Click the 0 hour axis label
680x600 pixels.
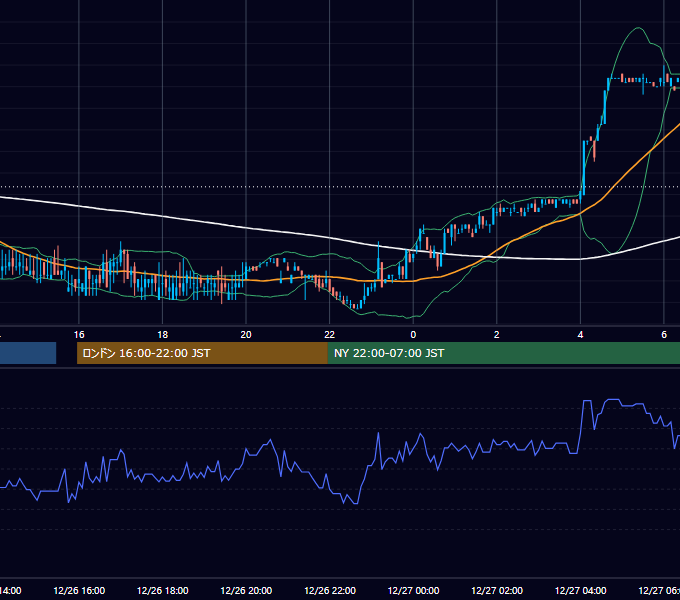pos(413,335)
